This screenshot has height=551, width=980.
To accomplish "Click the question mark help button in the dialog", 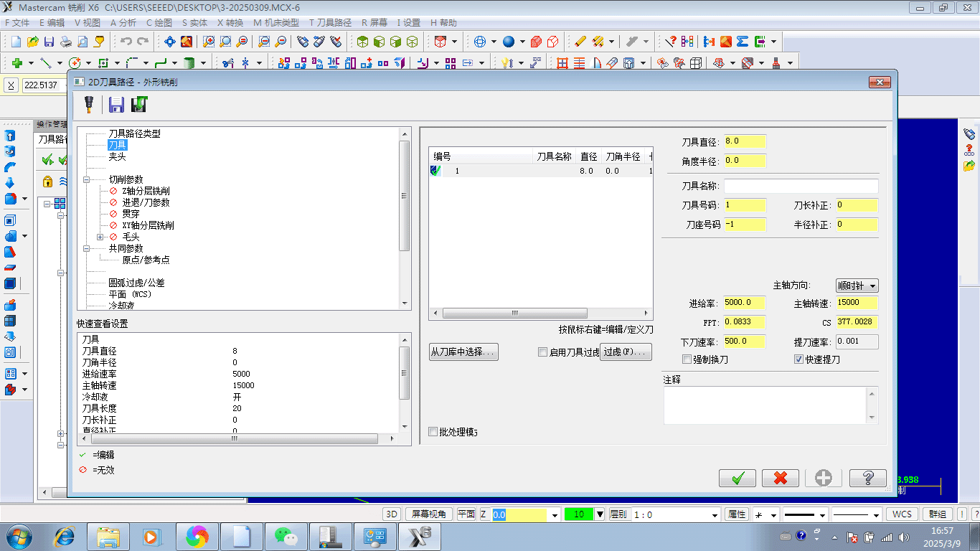I will click(868, 478).
